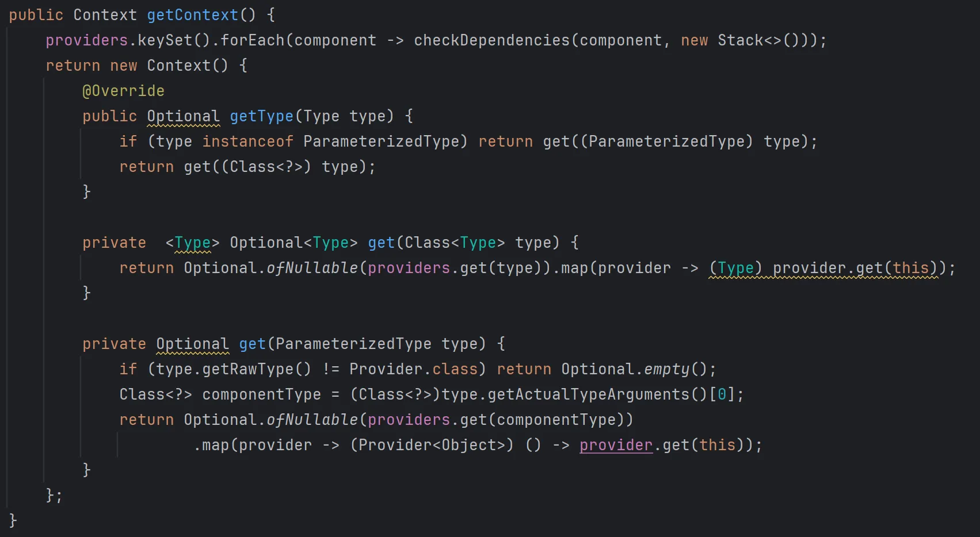The image size is (980, 537).
Task: Click the underlined <Type> type parameter
Action: 192,243
